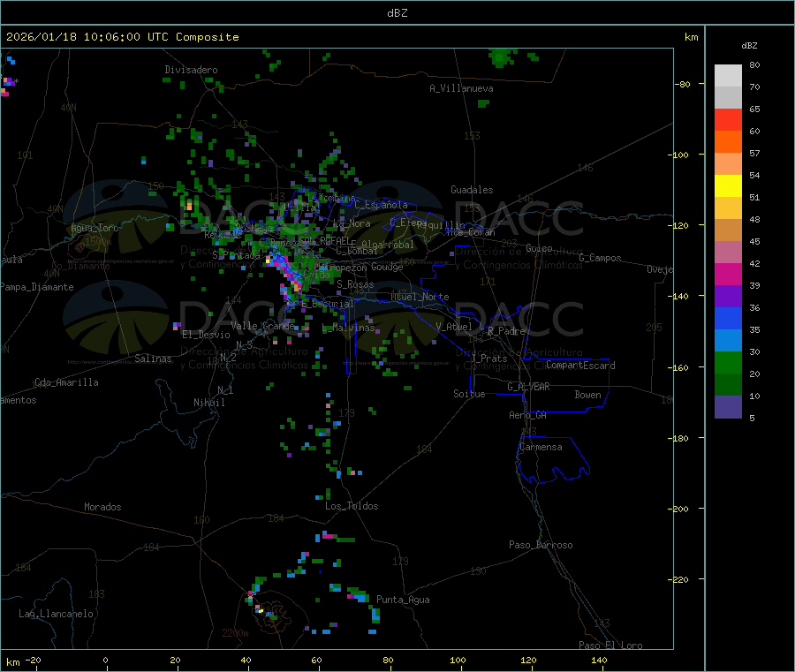Image resolution: width=795 pixels, height=672 pixels.
Task: Click the J_Prats label
Action: 488,359
